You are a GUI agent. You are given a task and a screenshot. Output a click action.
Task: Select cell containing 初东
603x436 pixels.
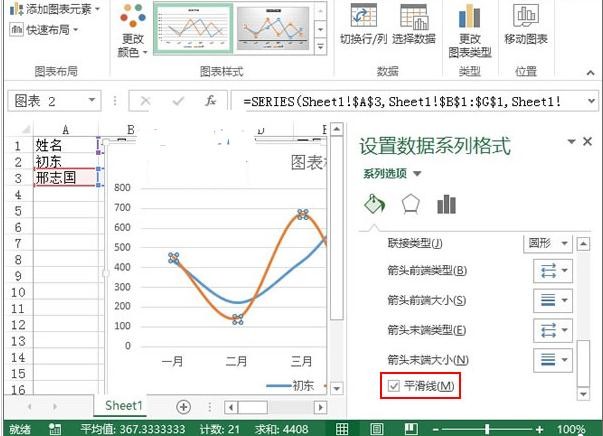[65, 161]
